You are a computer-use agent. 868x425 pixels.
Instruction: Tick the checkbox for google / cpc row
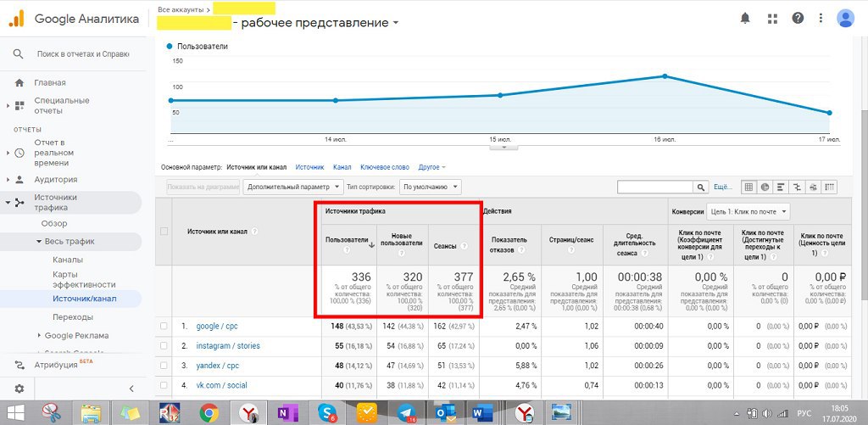coord(164,327)
